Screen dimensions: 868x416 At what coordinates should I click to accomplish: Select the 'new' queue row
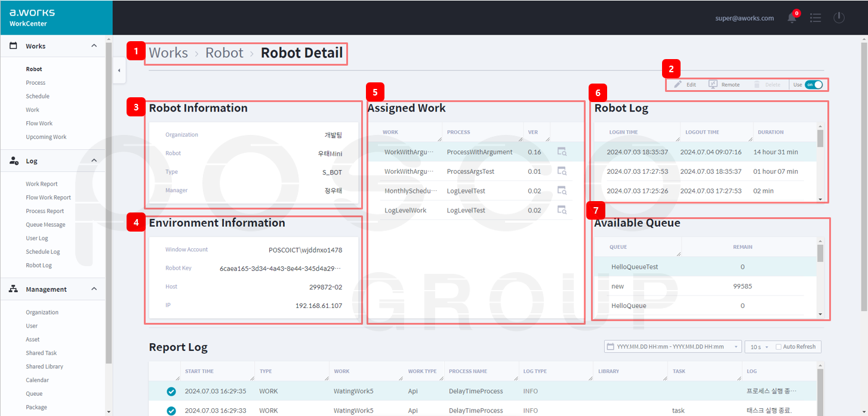705,286
